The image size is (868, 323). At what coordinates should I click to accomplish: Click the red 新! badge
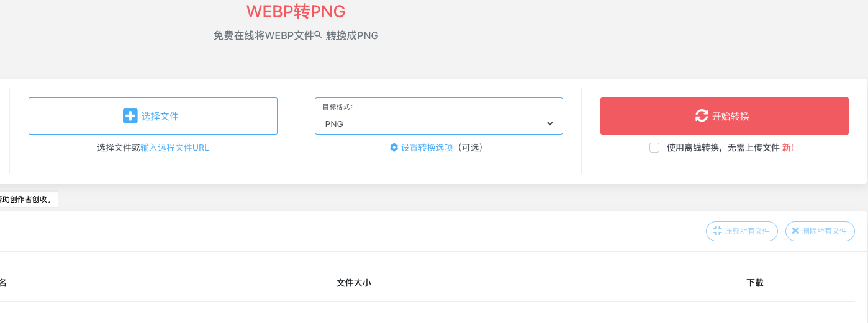coord(789,148)
